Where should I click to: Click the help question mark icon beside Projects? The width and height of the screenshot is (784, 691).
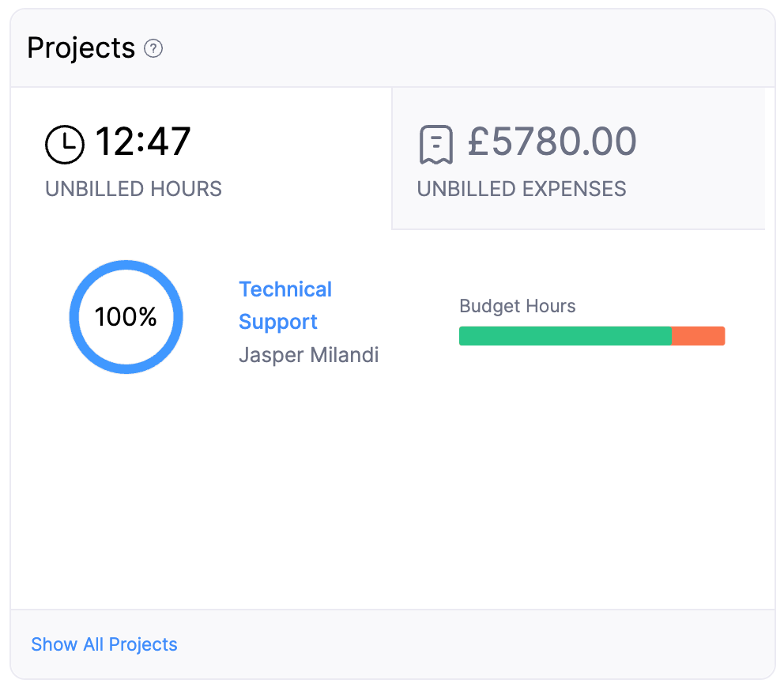pos(153,49)
